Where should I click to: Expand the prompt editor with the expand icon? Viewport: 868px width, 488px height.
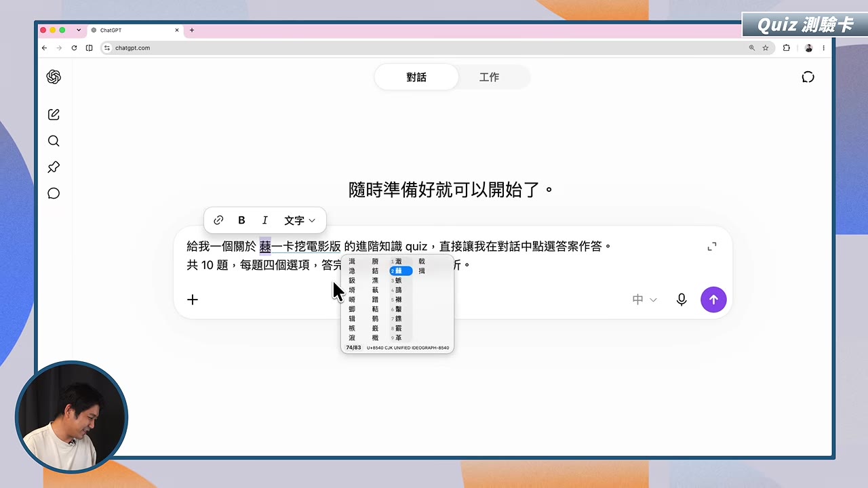coord(712,247)
